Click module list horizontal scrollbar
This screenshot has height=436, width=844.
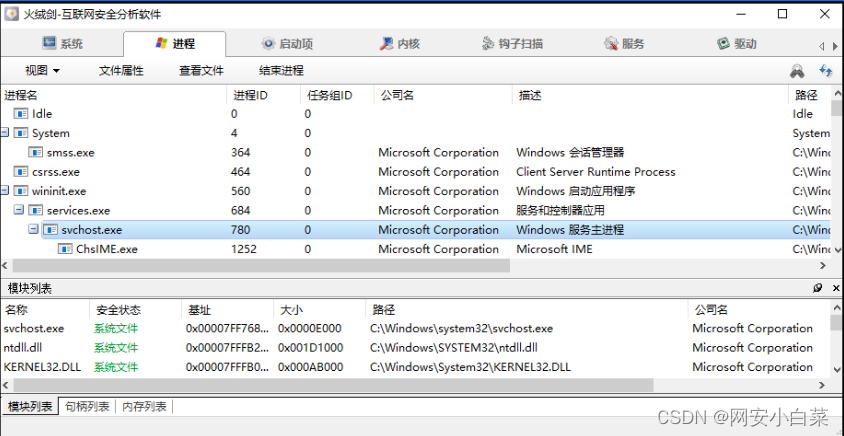pos(333,385)
